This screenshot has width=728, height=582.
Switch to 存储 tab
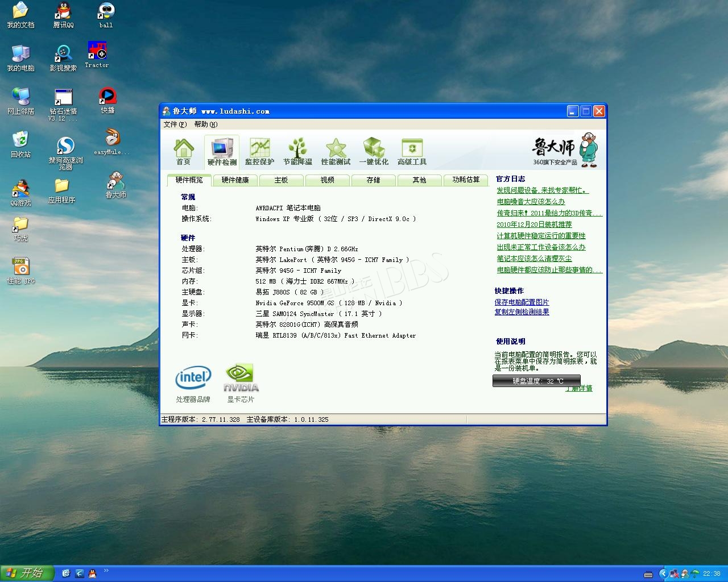click(373, 180)
